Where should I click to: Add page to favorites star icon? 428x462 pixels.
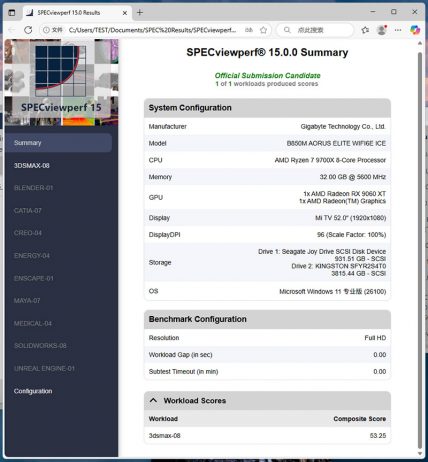click(x=263, y=30)
